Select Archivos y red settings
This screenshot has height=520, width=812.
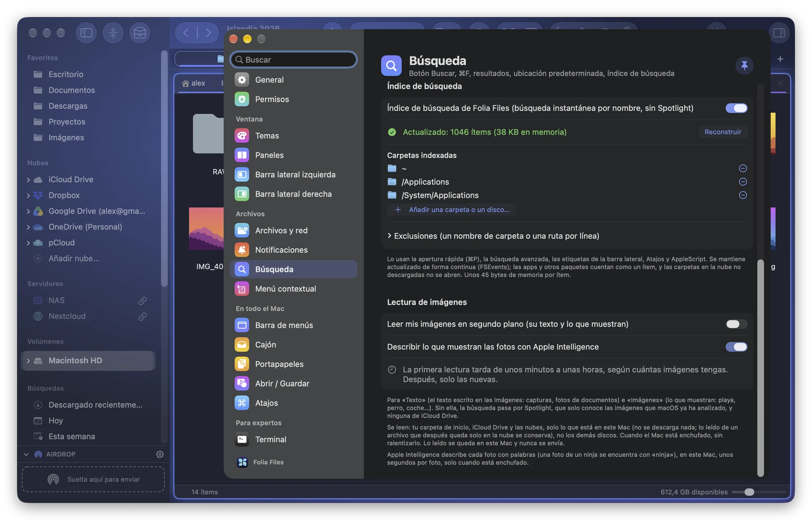[293, 231]
